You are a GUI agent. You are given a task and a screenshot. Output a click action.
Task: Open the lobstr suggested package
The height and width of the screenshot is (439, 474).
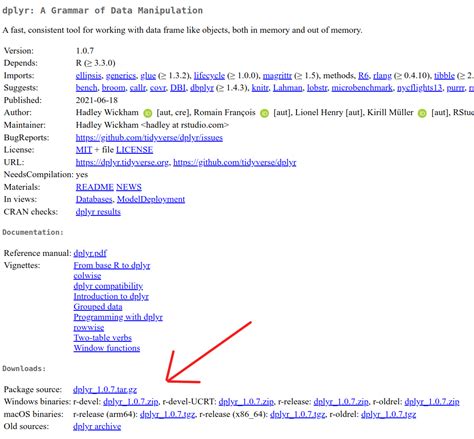coord(317,88)
